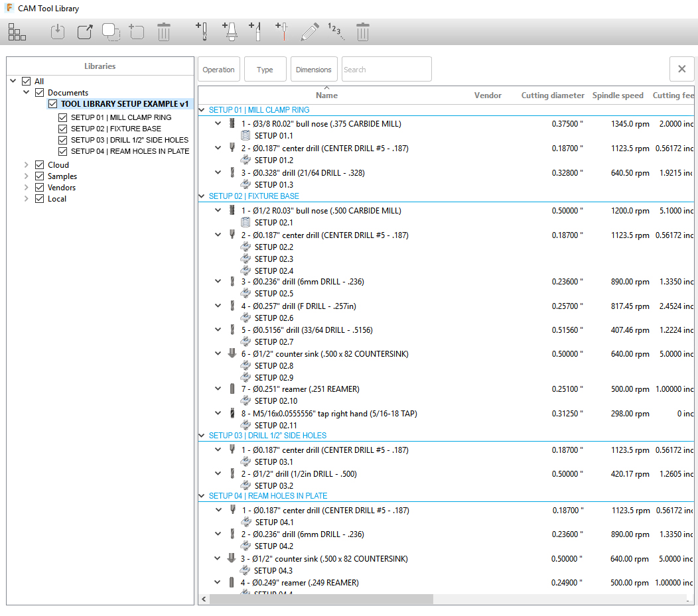This screenshot has height=616, width=698.
Task: Expand the Cloud library node
Action: (x=27, y=164)
